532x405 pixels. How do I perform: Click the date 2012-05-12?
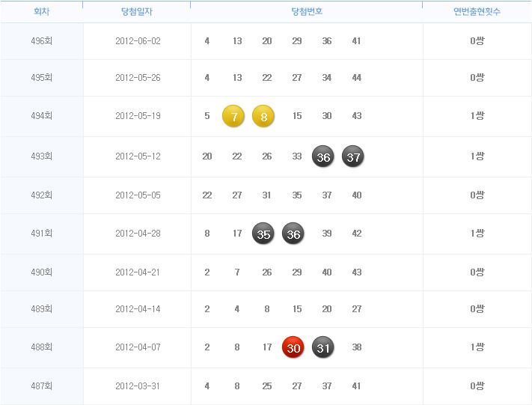138,156
